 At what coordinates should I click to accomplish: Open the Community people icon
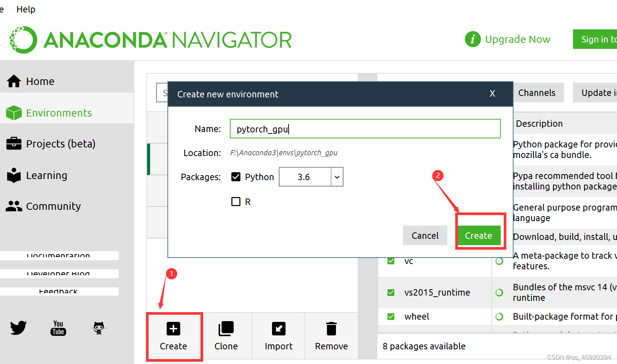(x=14, y=206)
